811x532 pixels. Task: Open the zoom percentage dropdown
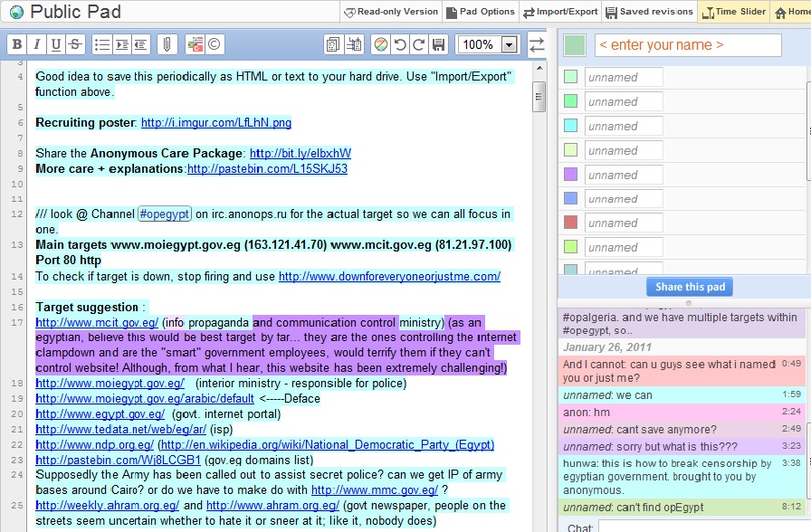coord(510,44)
